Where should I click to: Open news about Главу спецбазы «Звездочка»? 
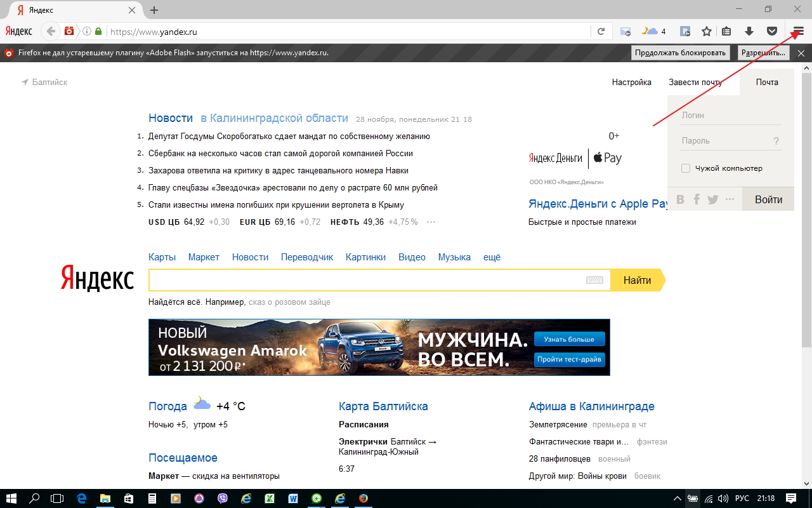tap(293, 187)
